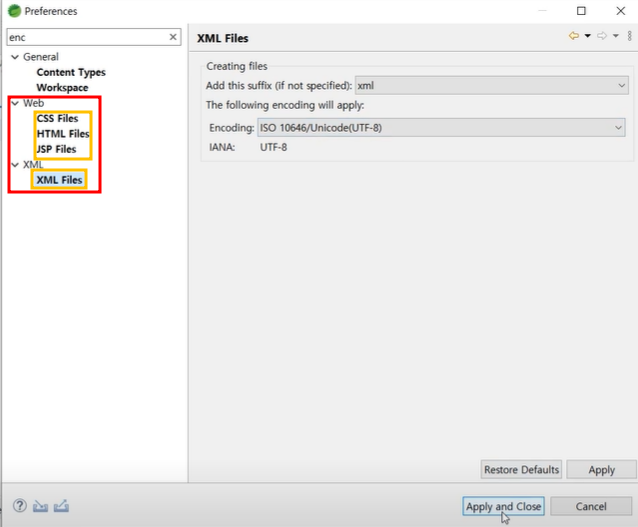Go back with the yellow arrow icon
Viewport: 638px width, 527px height.
point(574,36)
